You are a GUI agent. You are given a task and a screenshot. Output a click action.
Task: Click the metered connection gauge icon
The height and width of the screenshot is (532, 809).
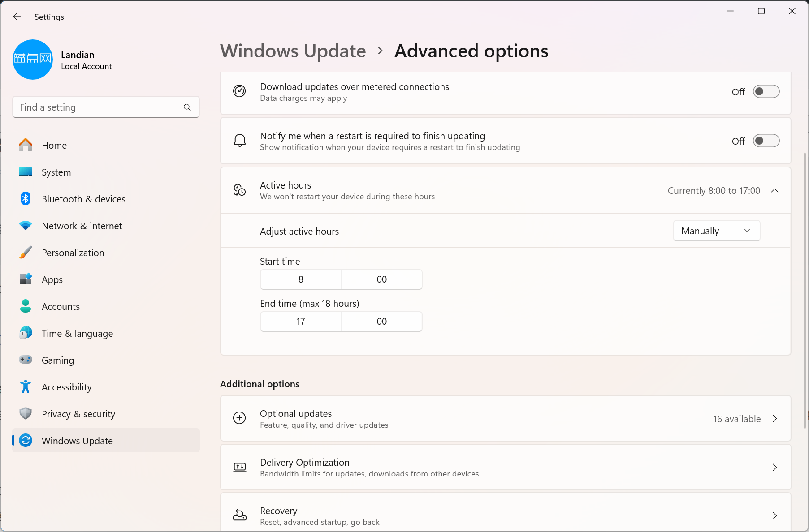(x=239, y=91)
